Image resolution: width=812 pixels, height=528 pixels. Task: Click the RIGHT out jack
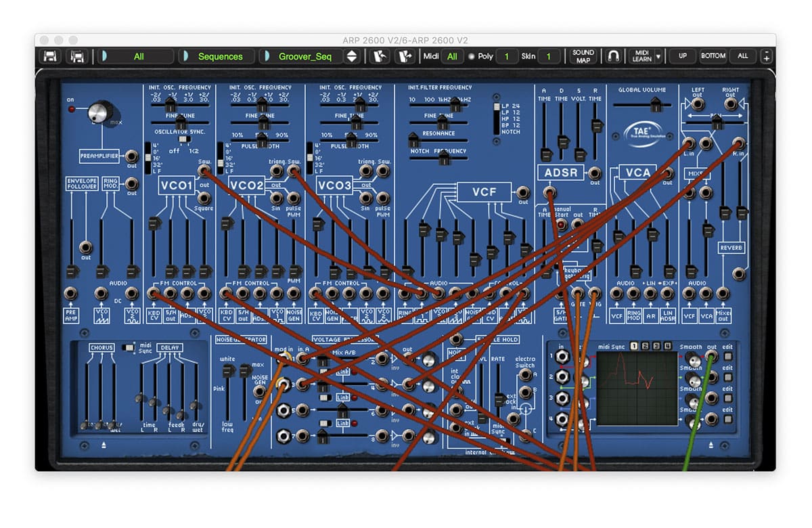tap(731, 104)
